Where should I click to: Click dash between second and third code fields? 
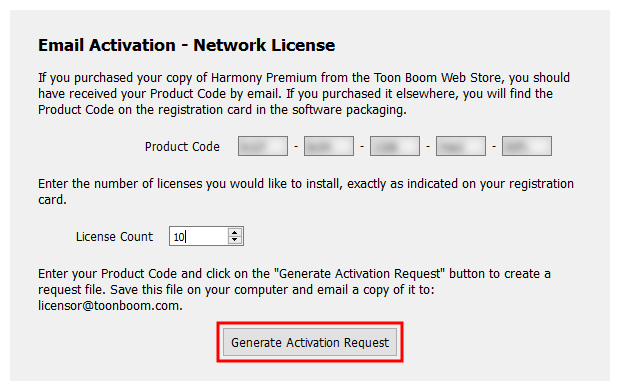pos(362,147)
